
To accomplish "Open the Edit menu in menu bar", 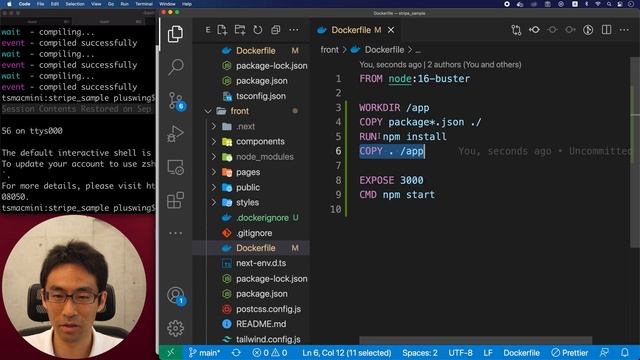I will tap(55, 4).
